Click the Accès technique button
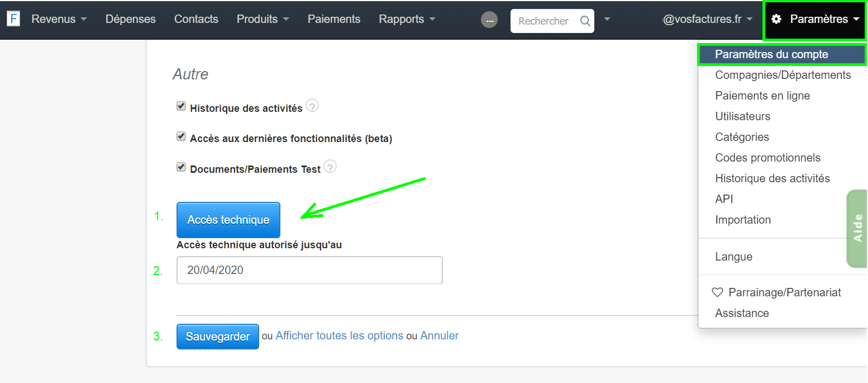This screenshot has width=868, height=383. click(228, 219)
